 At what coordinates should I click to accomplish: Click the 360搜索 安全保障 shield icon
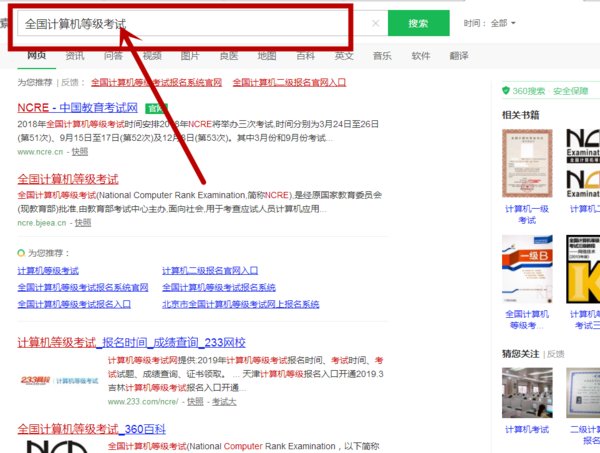coord(506,91)
